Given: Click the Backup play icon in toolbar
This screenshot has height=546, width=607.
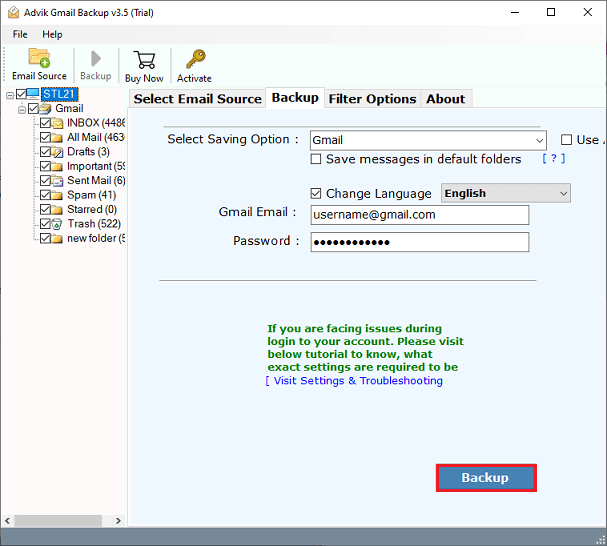Looking at the screenshot, I should pyautogui.click(x=96, y=59).
